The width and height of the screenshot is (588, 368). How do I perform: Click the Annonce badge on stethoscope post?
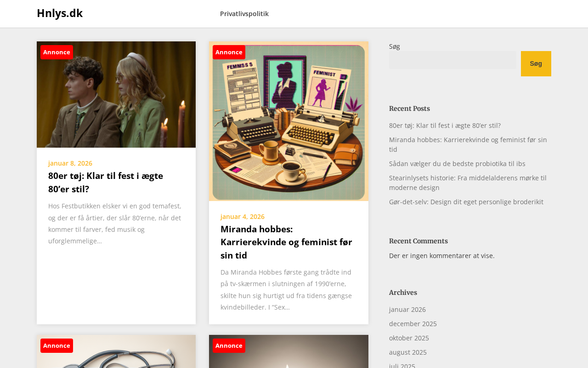coord(57,345)
